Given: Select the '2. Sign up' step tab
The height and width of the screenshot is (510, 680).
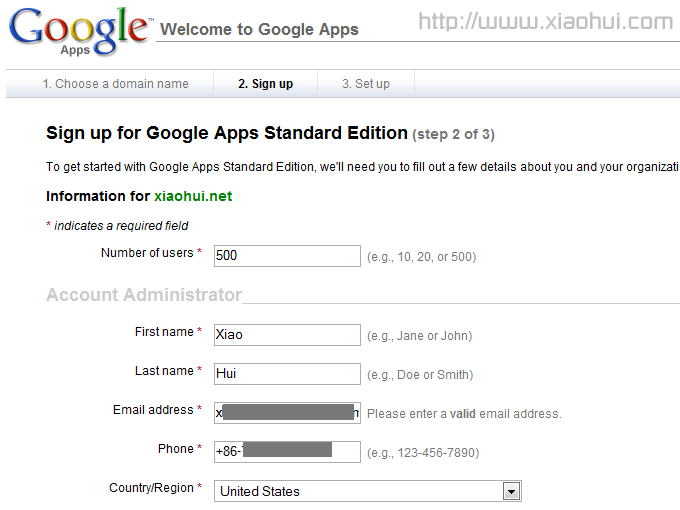Looking at the screenshot, I should (x=265, y=84).
